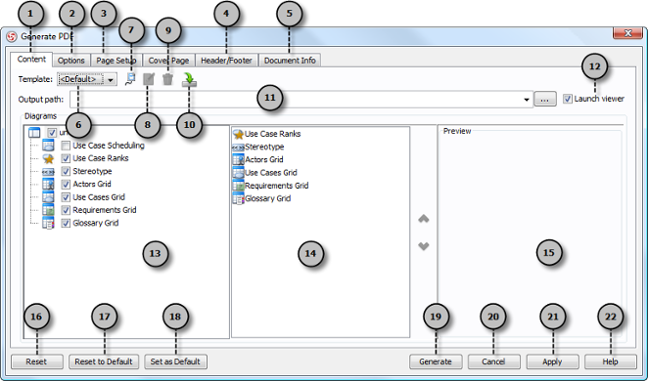Click the root project icon in diagram tree
The width and height of the screenshot is (648, 381).
pyautogui.click(x=34, y=133)
